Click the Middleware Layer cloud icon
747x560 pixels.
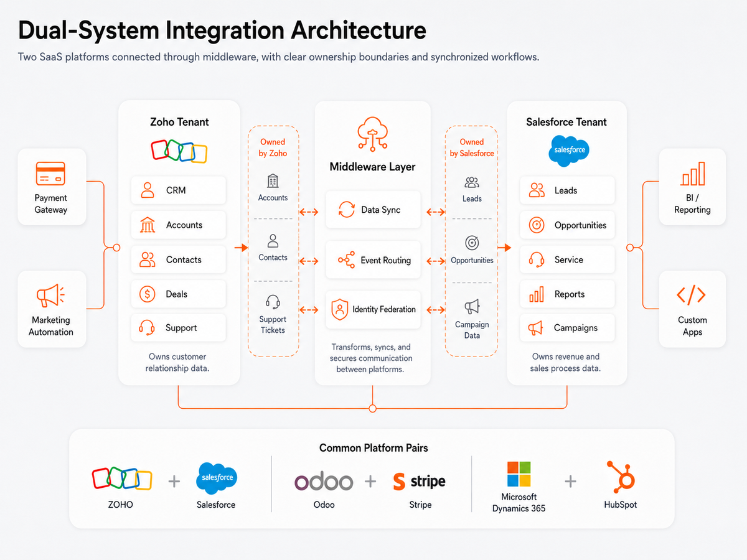[x=372, y=136]
